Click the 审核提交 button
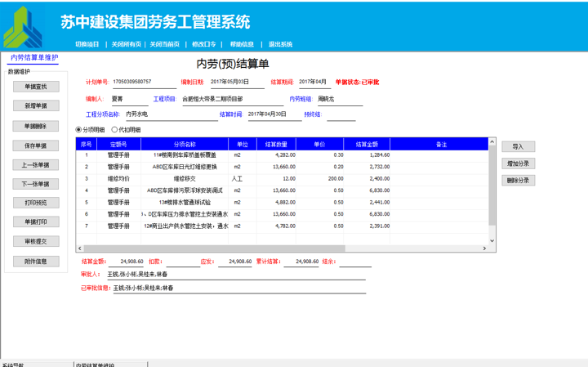This screenshot has width=588, height=367. [36, 241]
